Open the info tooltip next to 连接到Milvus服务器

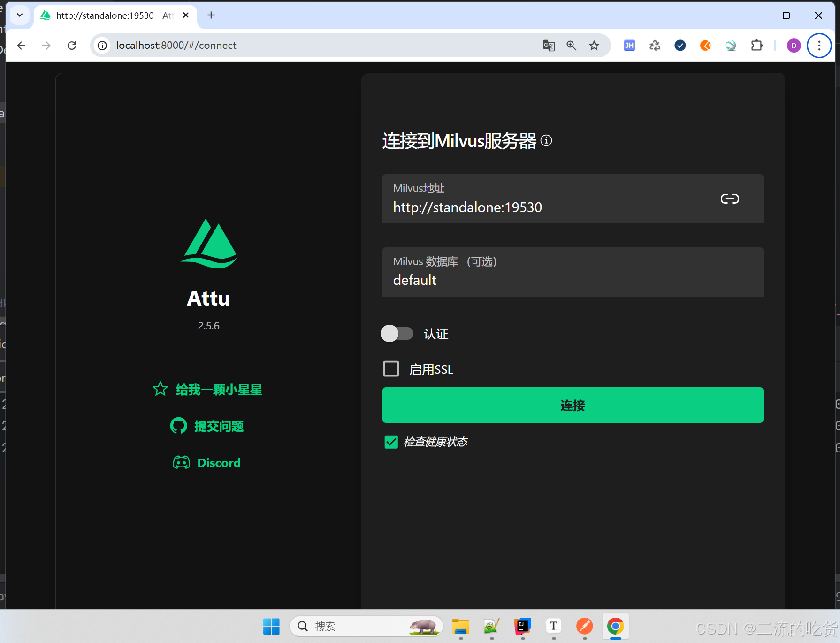tap(546, 140)
